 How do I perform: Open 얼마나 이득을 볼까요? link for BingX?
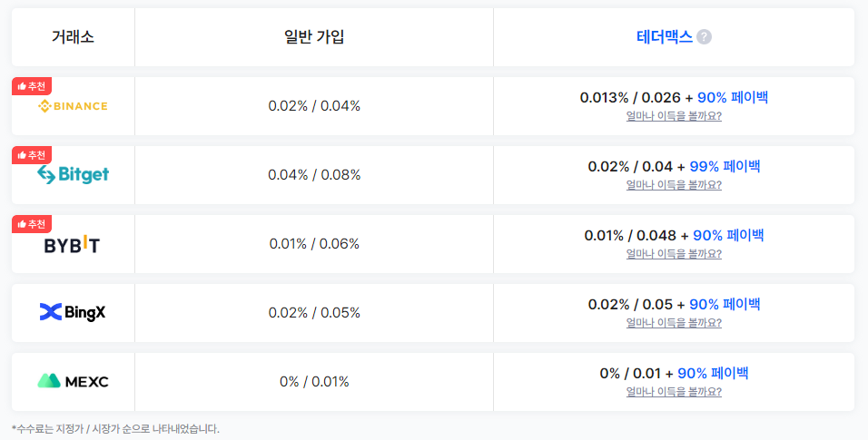click(x=674, y=322)
